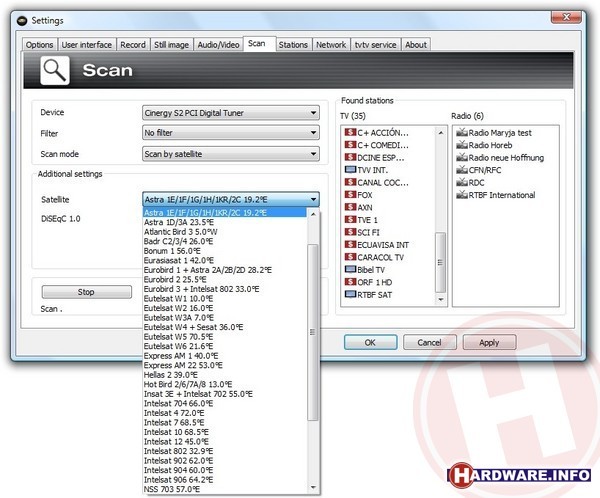Click the radio icon beside CFN/RFC

[462, 170]
